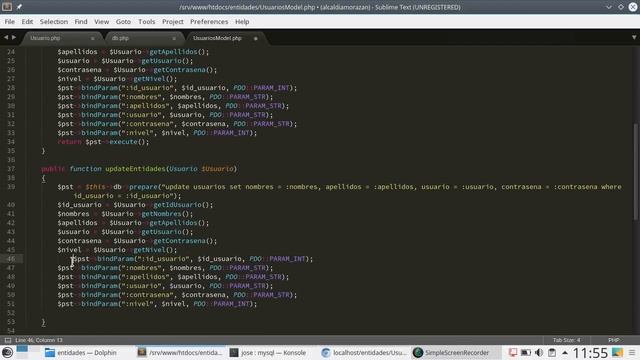
Task: Open the Help menu
Action: tap(242, 22)
